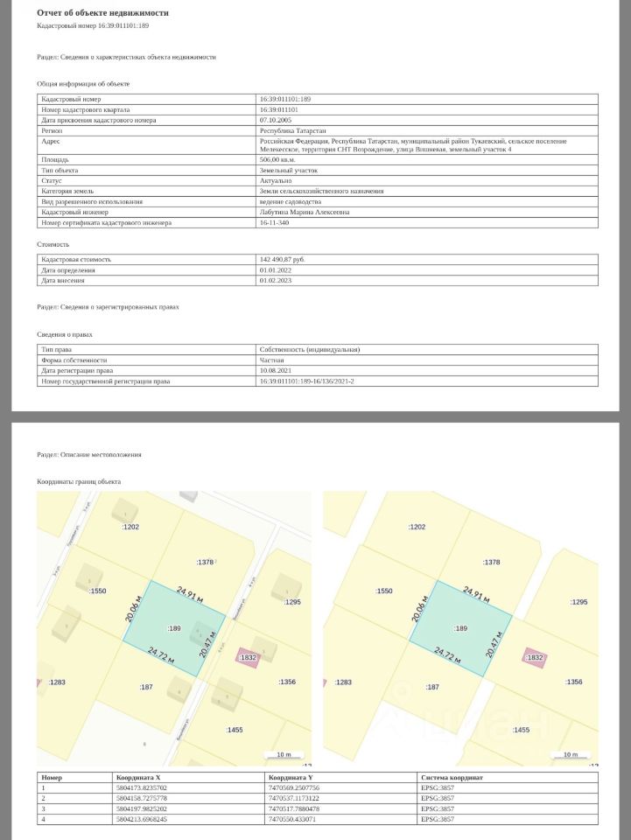
Task: Click parcel label ":1283" on the right map
Action: pos(343,682)
